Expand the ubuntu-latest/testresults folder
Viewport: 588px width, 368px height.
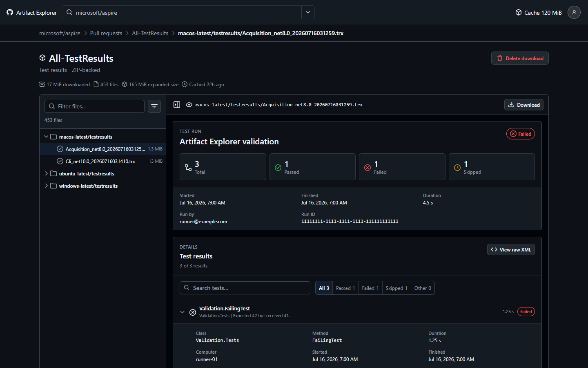46,173
